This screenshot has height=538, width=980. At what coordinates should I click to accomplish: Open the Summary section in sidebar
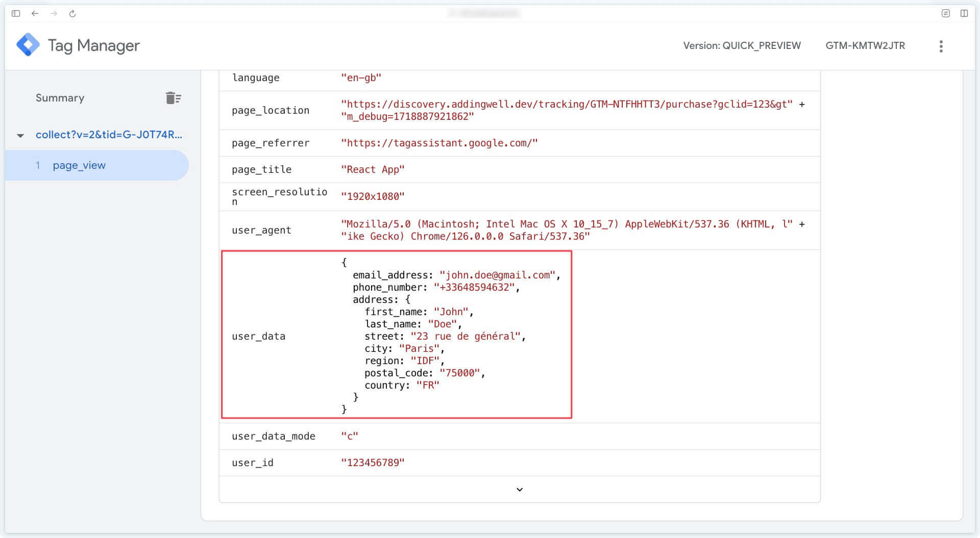[60, 98]
